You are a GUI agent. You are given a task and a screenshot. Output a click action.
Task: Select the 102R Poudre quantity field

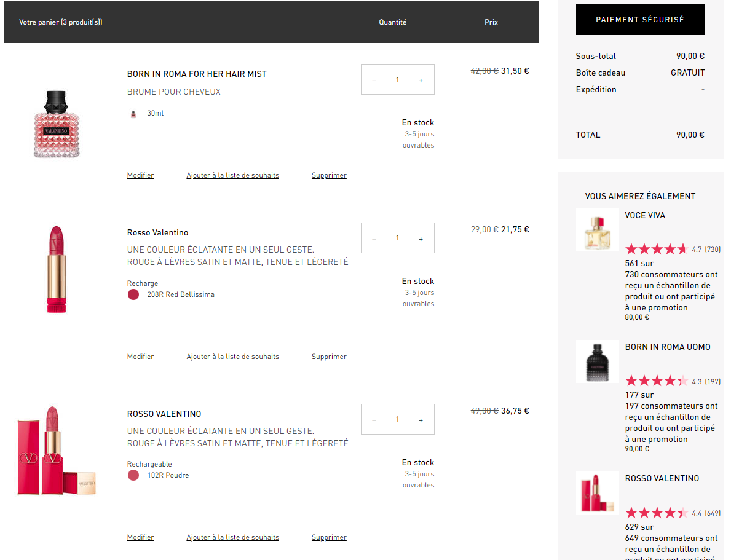pyautogui.click(x=397, y=419)
